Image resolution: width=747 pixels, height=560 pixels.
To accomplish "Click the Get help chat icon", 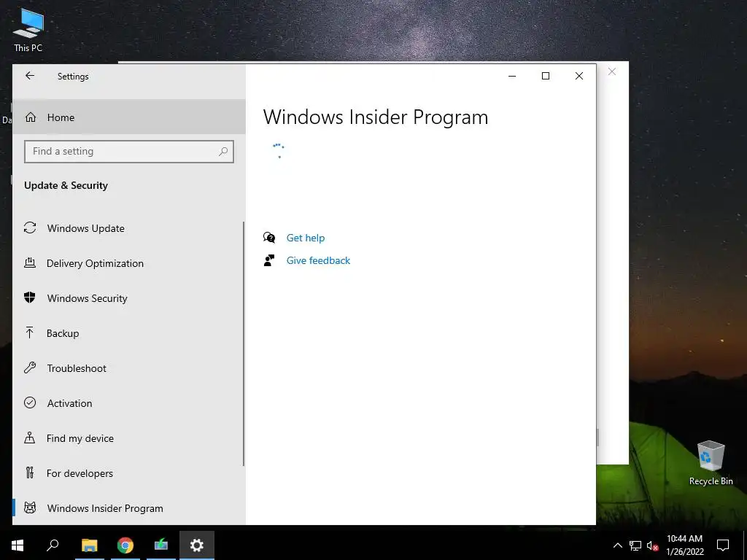I will (269, 238).
